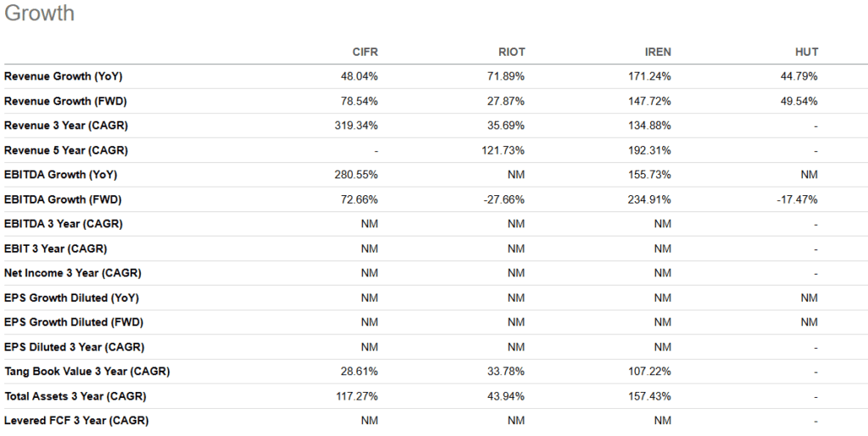This screenshot has height=436, width=868.
Task: Open the EBITDA Growth (YoY) metric
Action: coord(62,175)
